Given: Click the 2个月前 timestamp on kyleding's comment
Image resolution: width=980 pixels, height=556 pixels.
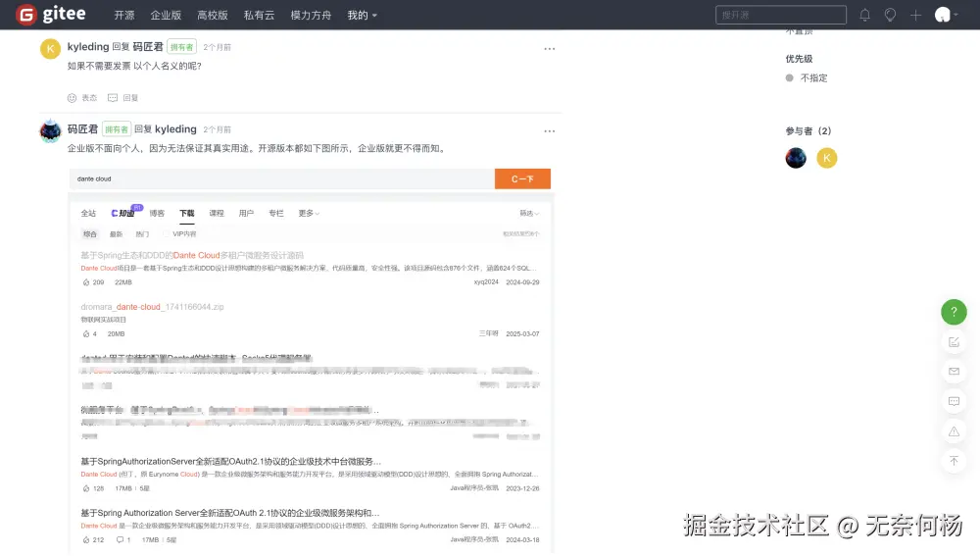Looking at the screenshot, I should tap(217, 47).
